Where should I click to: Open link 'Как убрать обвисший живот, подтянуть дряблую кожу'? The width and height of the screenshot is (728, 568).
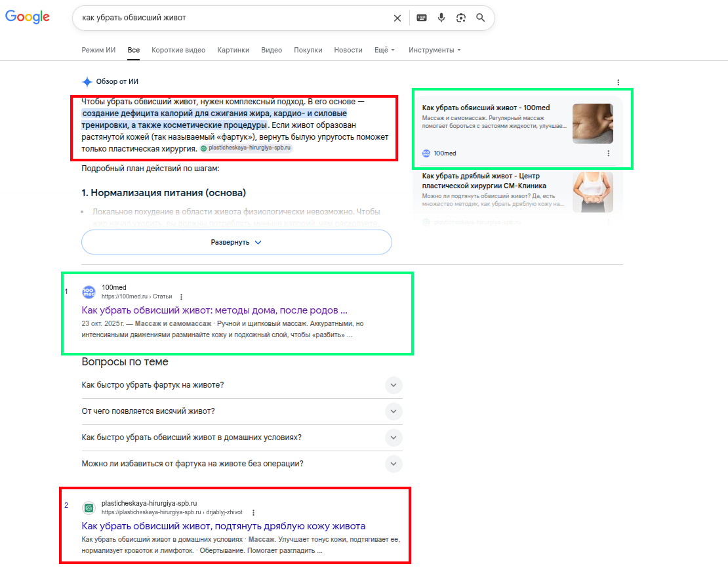[224, 526]
